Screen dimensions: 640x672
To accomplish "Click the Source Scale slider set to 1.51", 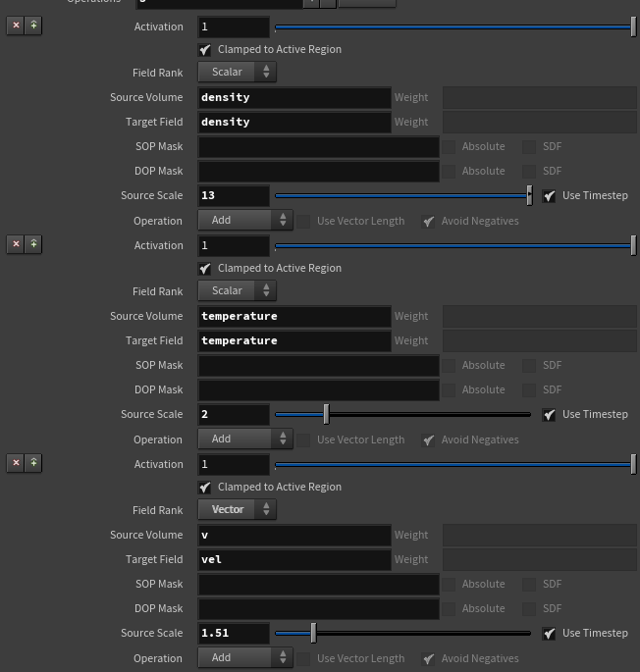I will [403, 633].
